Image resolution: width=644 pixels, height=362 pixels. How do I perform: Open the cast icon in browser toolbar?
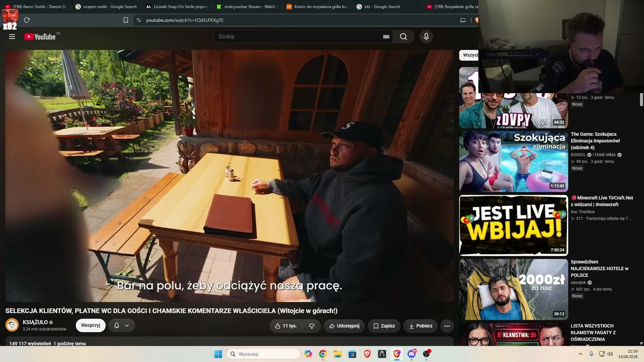tap(463, 20)
